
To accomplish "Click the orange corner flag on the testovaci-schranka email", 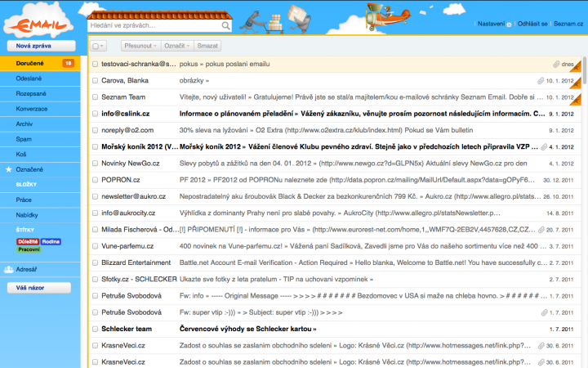I will click(x=576, y=67).
